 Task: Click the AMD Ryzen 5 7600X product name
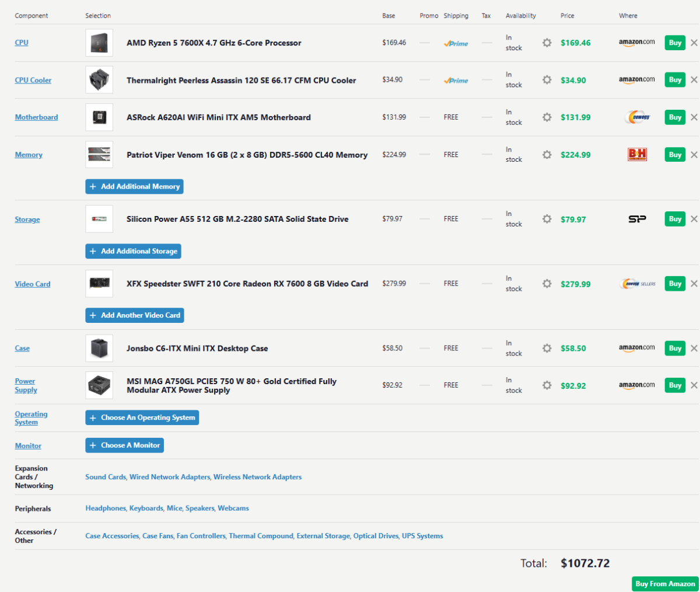[214, 43]
